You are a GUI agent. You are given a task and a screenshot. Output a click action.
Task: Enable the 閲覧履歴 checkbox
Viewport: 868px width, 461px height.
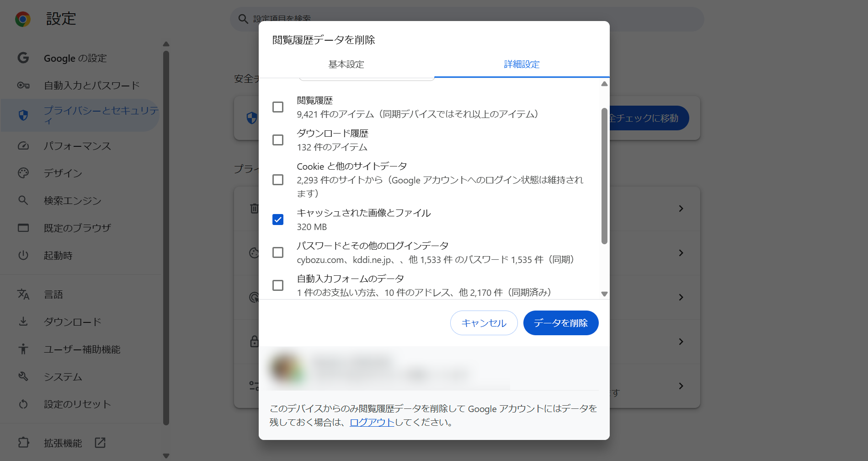point(278,107)
